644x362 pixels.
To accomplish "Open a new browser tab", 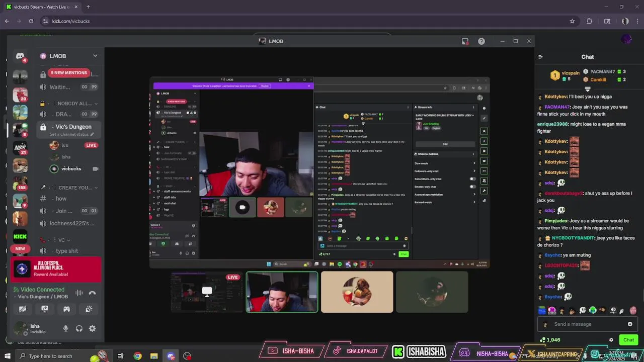I will click(88, 7).
